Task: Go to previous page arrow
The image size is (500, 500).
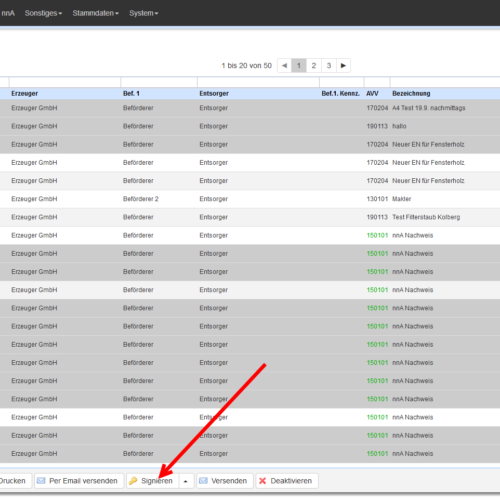Action: pyautogui.click(x=284, y=65)
